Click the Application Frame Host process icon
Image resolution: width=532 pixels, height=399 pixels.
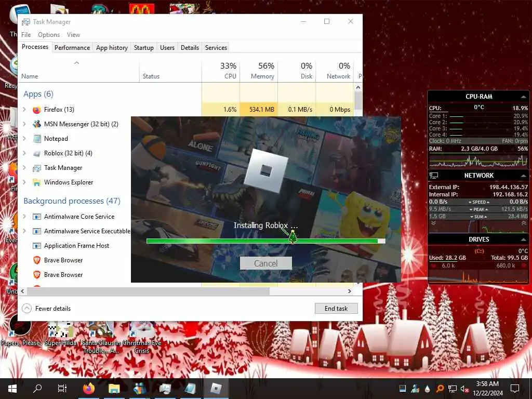37,246
